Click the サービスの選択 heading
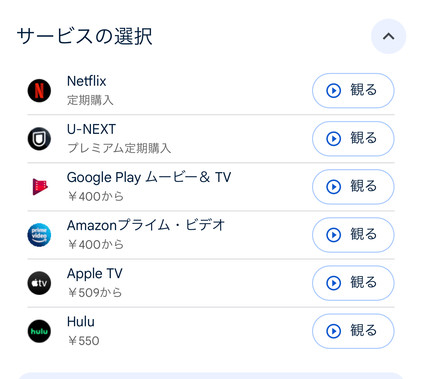 [85, 36]
